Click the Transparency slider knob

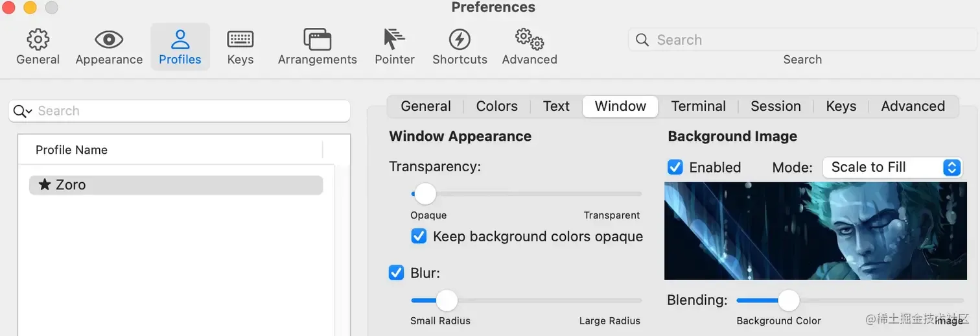pos(425,193)
